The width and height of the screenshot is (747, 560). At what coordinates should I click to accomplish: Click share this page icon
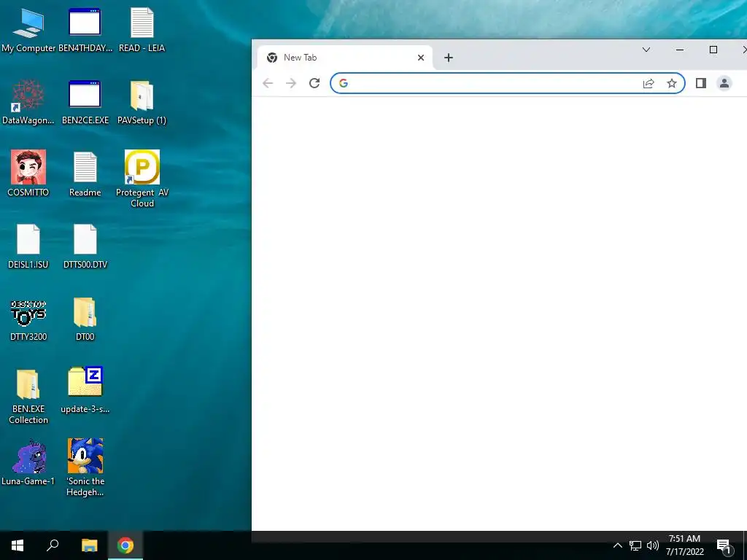(x=649, y=83)
